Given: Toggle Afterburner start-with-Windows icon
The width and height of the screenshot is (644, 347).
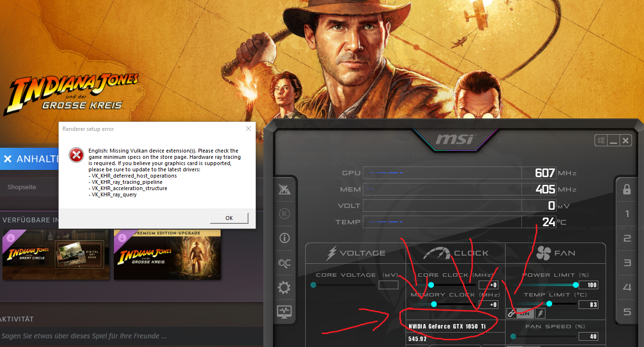Looking at the screenshot, I should click(x=601, y=141).
